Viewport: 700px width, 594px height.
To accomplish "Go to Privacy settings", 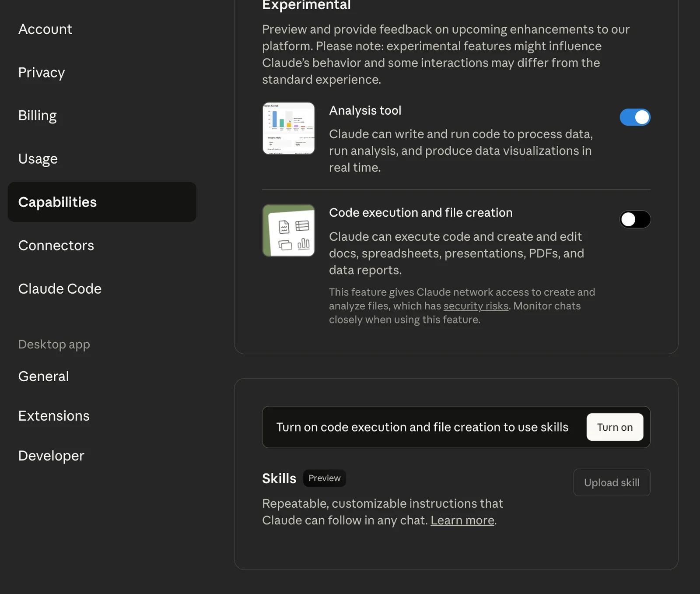I will (x=42, y=73).
